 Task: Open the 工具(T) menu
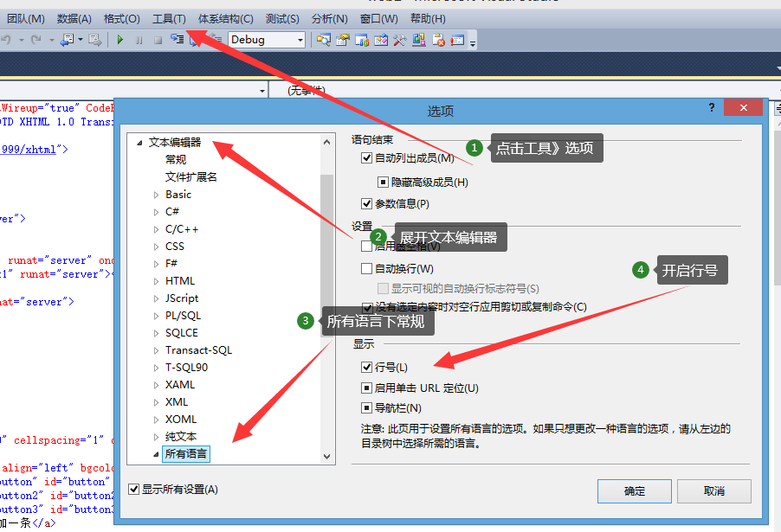pos(169,19)
